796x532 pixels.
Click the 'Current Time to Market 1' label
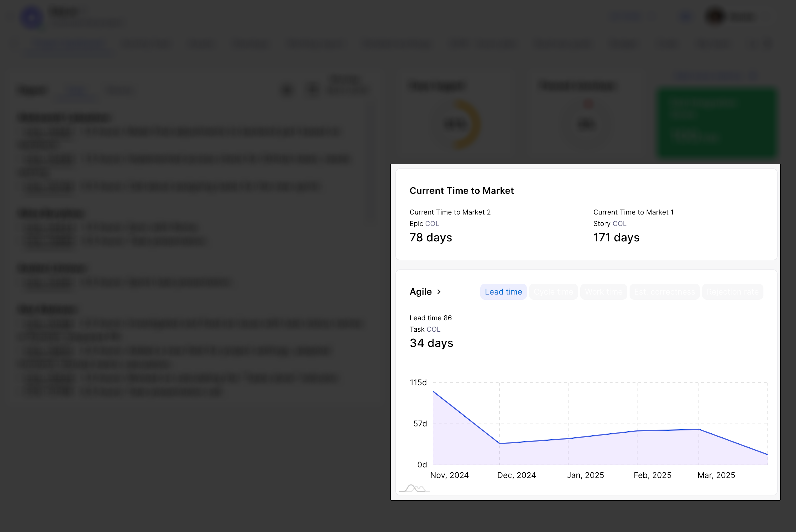pos(633,212)
